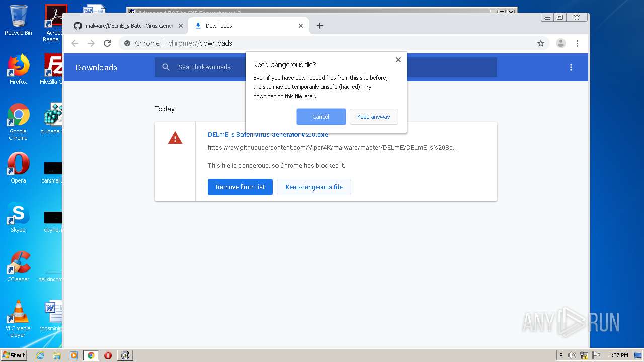Close the Downloads tab

(301, 26)
